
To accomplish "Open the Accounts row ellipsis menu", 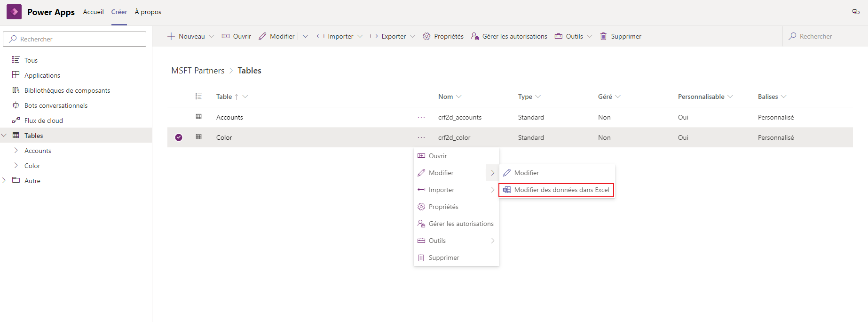I will click(421, 117).
